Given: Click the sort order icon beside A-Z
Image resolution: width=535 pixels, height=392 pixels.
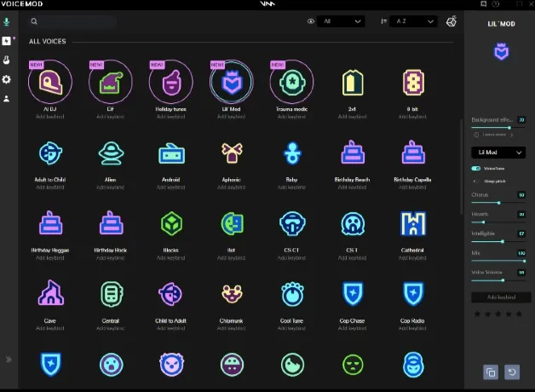Looking at the screenshot, I should (384, 21).
